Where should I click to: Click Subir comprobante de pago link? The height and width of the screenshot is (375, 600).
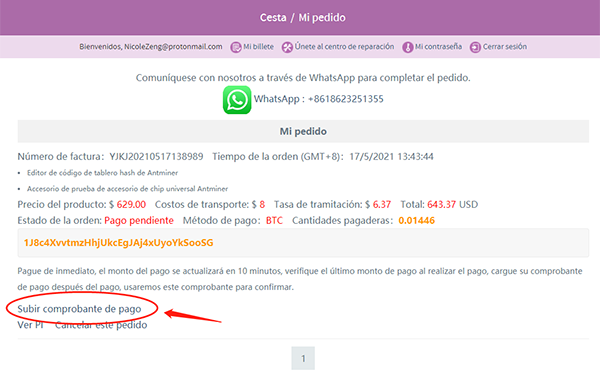pyautogui.click(x=79, y=309)
